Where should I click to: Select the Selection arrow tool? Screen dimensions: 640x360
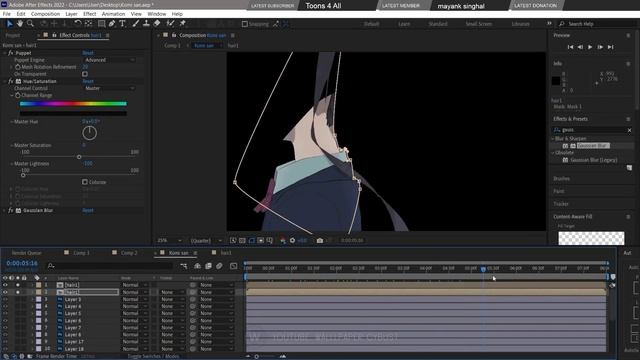pos(9,24)
